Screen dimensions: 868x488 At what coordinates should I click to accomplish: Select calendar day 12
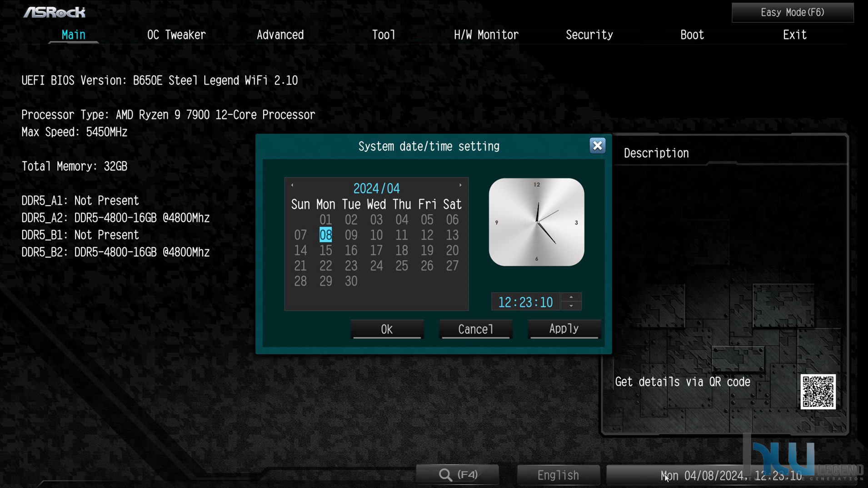pos(427,235)
